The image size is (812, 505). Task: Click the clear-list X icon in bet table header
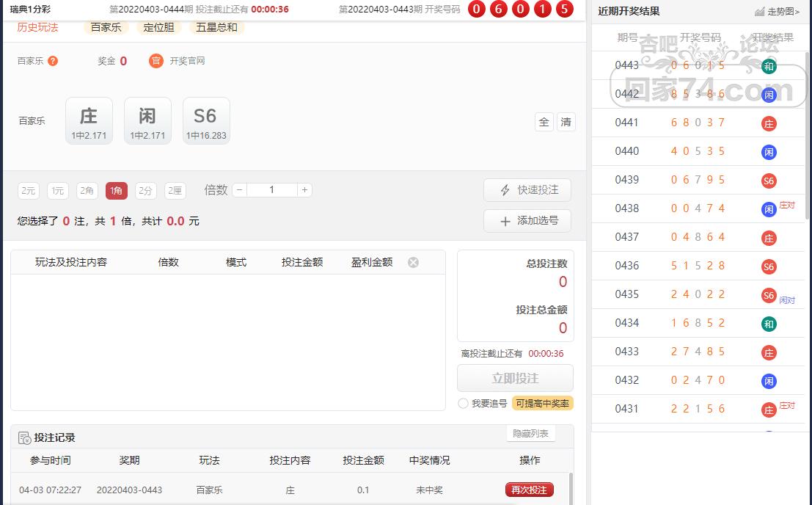(x=413, y=263)
